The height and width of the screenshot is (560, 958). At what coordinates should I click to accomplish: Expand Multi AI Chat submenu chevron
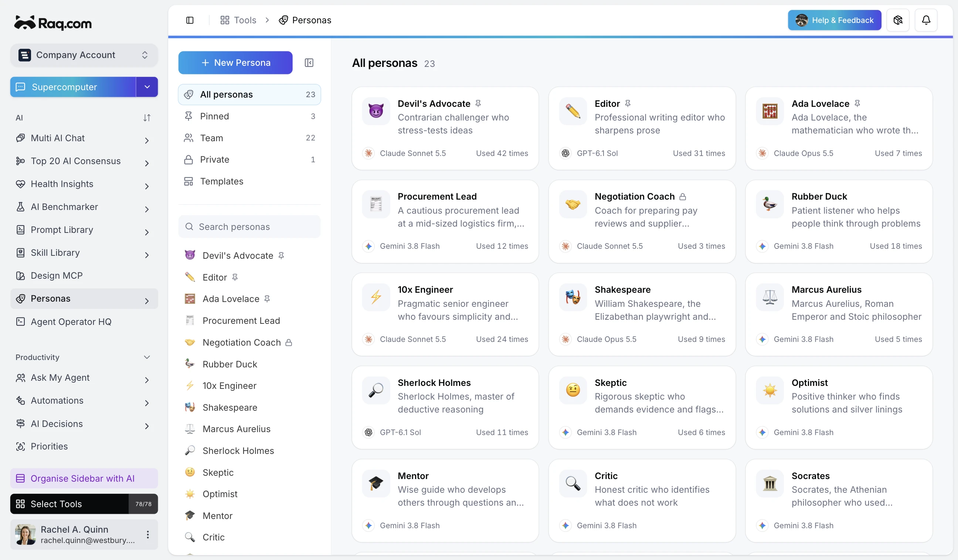147,140
